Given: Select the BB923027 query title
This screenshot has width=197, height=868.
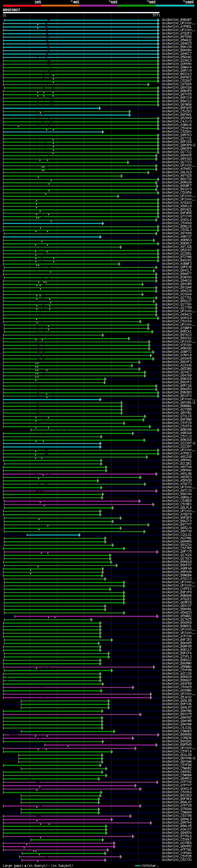Looking at the screenshot, I should pyautogui.click(x=11, y=10).
